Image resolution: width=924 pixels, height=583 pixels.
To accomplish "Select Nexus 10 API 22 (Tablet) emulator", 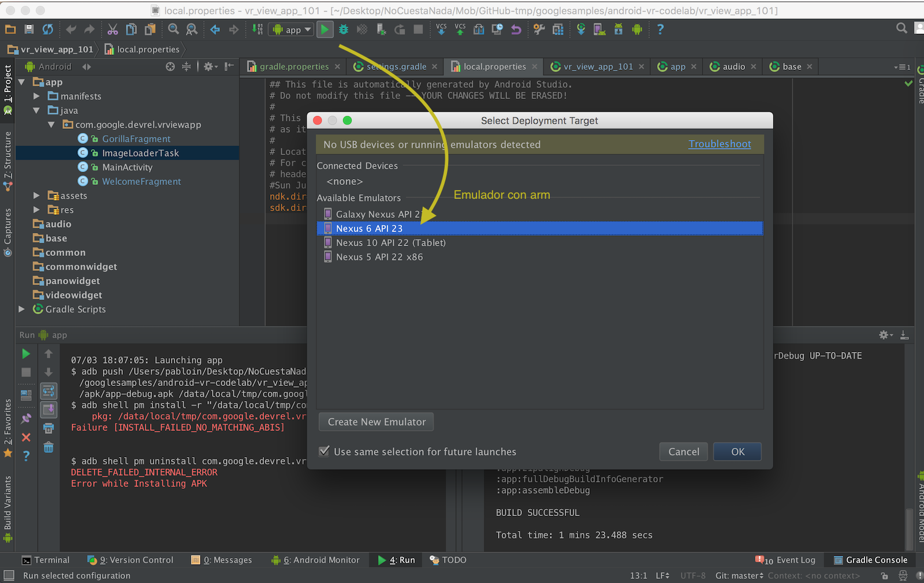I will [540, 243].
